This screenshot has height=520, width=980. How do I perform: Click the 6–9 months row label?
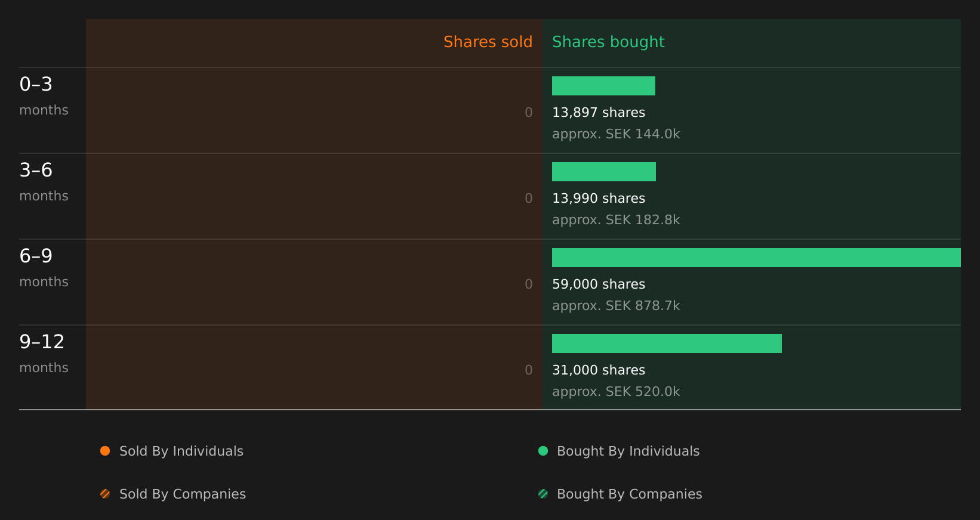[x=44, y=268]
